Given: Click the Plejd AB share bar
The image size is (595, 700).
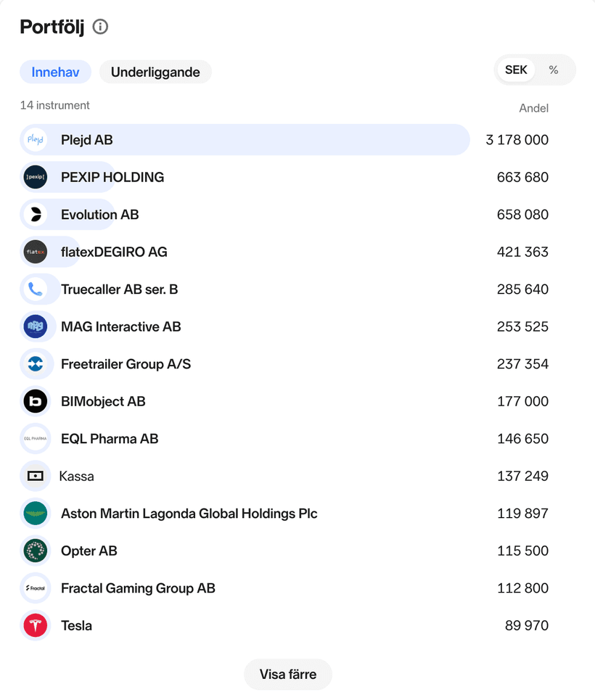Looking at the screenshot, I should pyautogui.click(x=290, y=140).
